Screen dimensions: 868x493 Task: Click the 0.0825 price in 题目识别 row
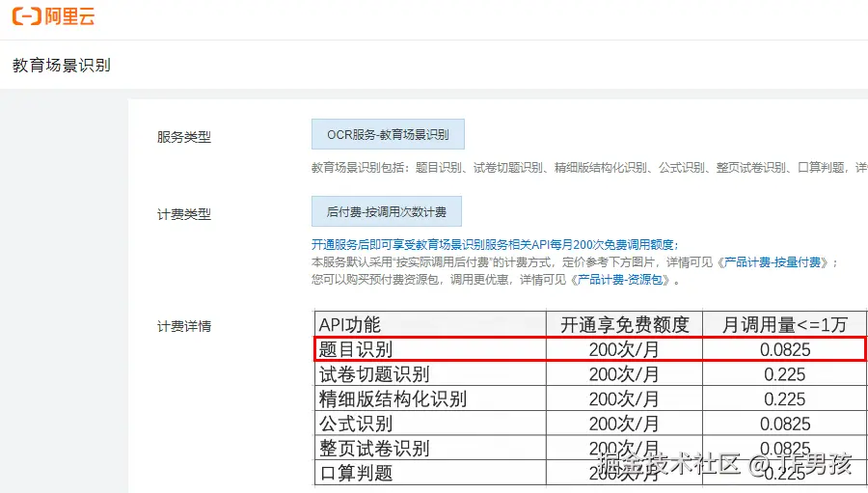(x=785, y=349)
